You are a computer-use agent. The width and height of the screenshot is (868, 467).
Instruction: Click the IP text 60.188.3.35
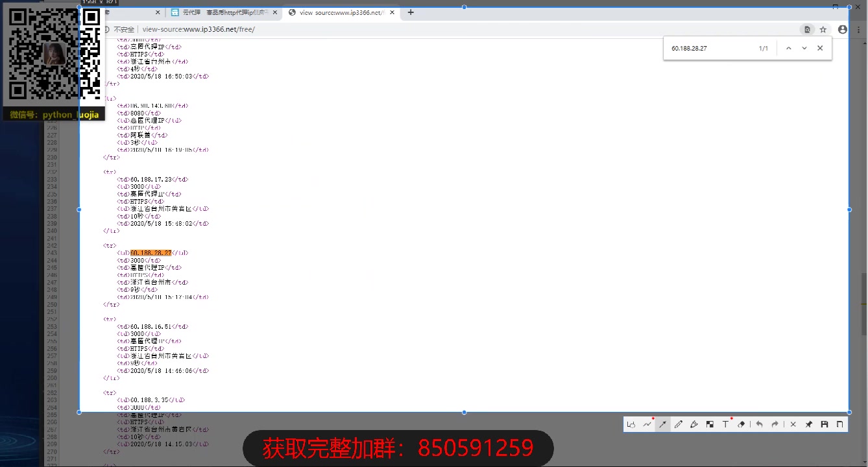(149, 400)
